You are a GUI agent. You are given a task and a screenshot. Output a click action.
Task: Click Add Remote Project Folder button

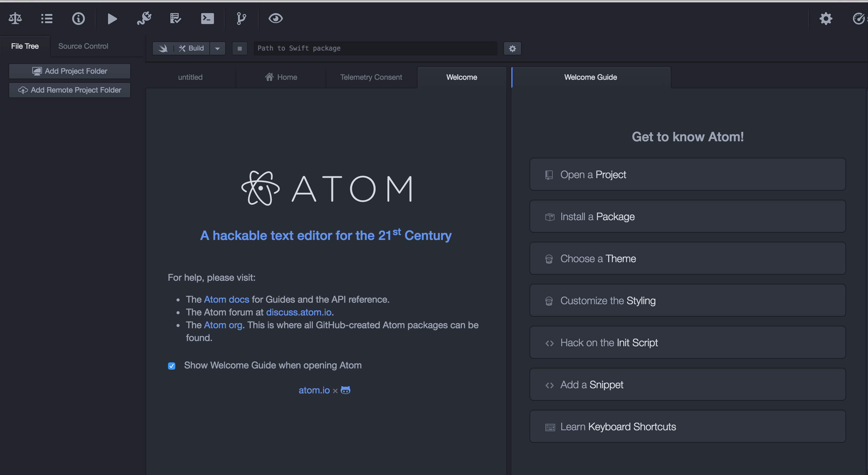tap(70, 90)
